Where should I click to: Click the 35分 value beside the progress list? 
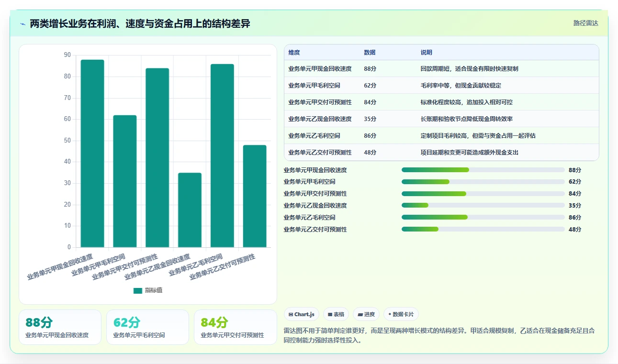575,206
